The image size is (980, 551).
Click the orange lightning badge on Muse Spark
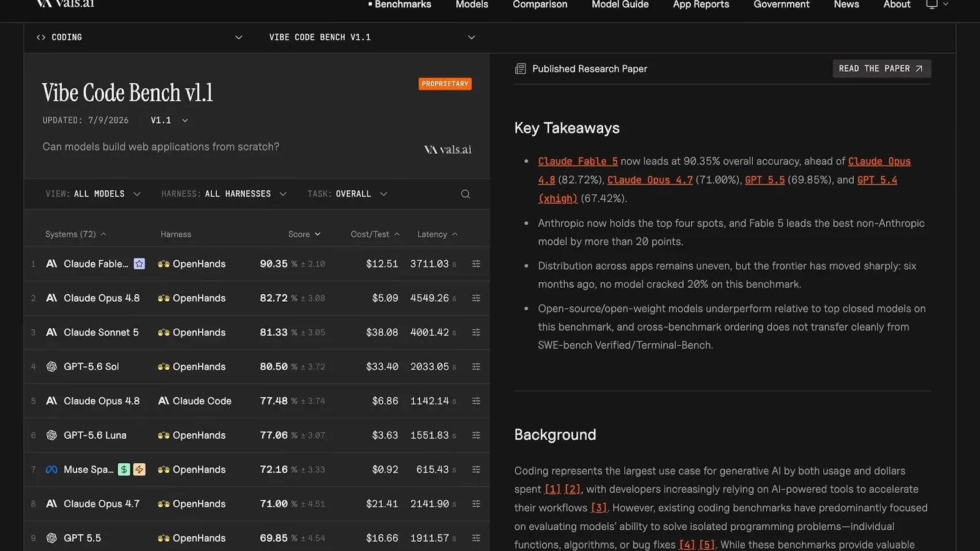tap(140, 470)
